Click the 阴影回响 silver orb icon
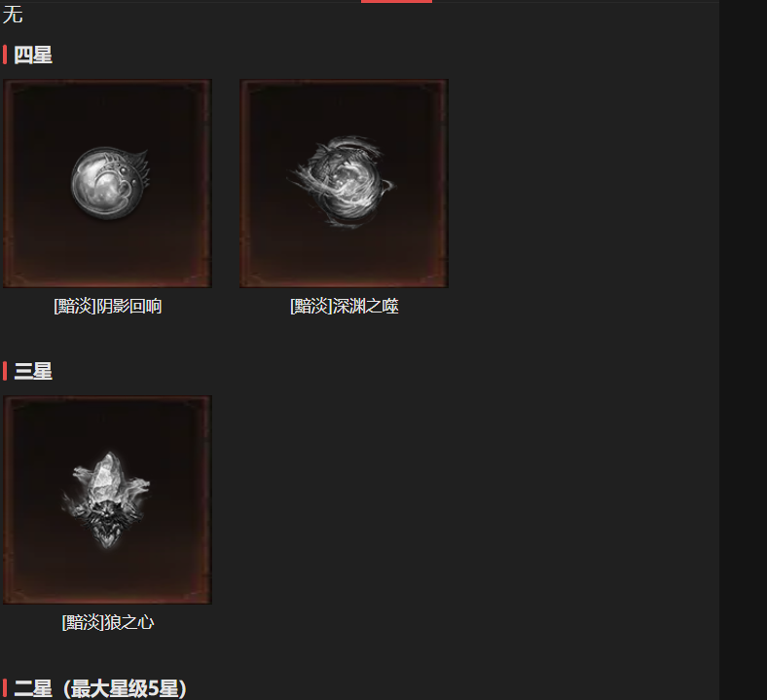The image size is (767, 700). coord(109,183)
